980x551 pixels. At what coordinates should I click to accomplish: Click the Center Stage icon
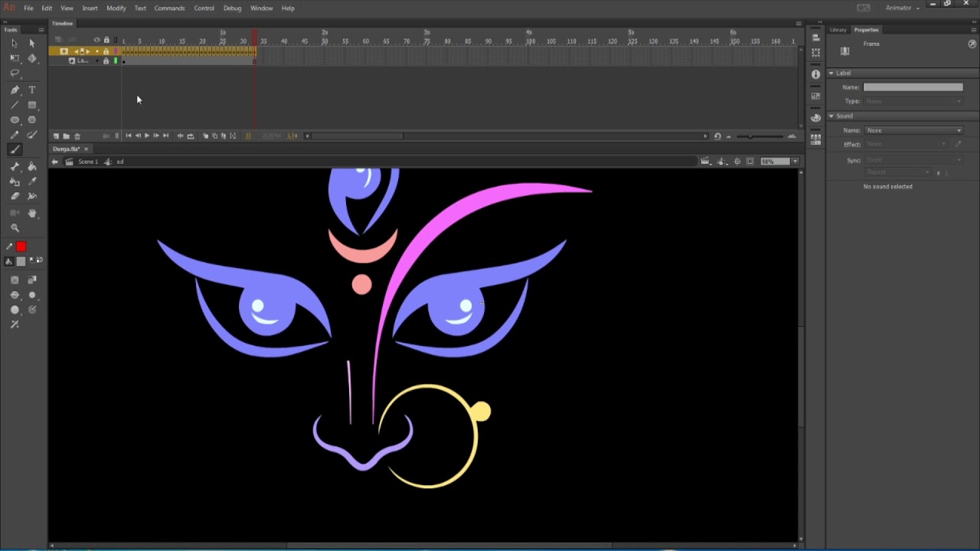pos(737,161)
